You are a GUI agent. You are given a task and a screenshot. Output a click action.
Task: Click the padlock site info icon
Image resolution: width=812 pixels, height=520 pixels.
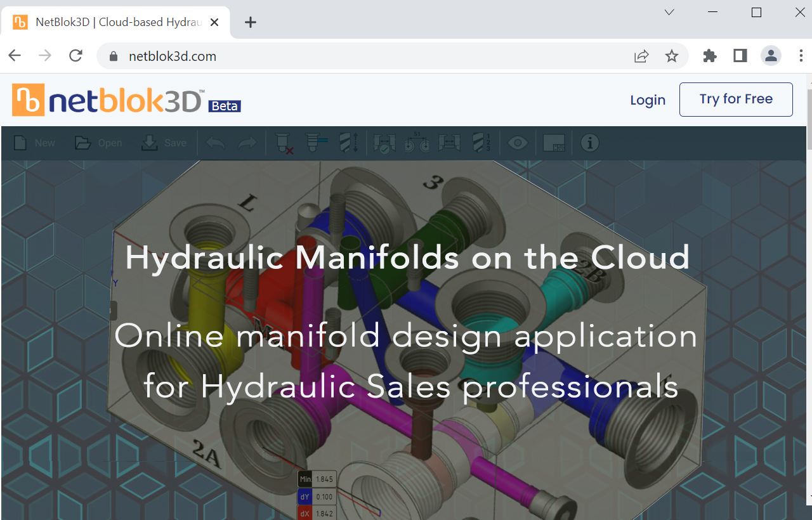(x=114, y=56)
